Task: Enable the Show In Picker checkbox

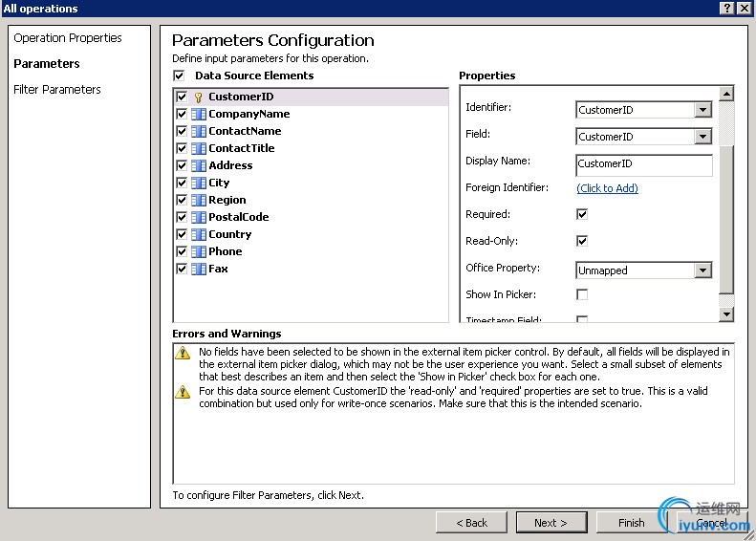Action: (582, 294)
